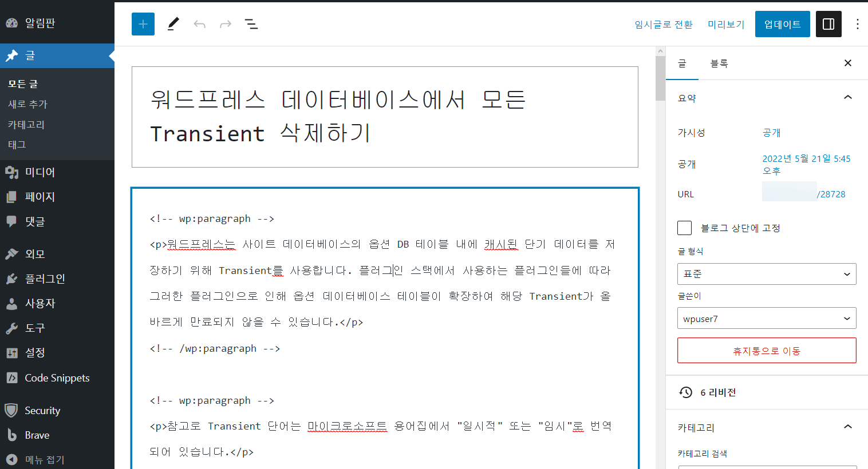
Task: Collapse the 요약 panel chevron
Action: [x=848, y=97]
